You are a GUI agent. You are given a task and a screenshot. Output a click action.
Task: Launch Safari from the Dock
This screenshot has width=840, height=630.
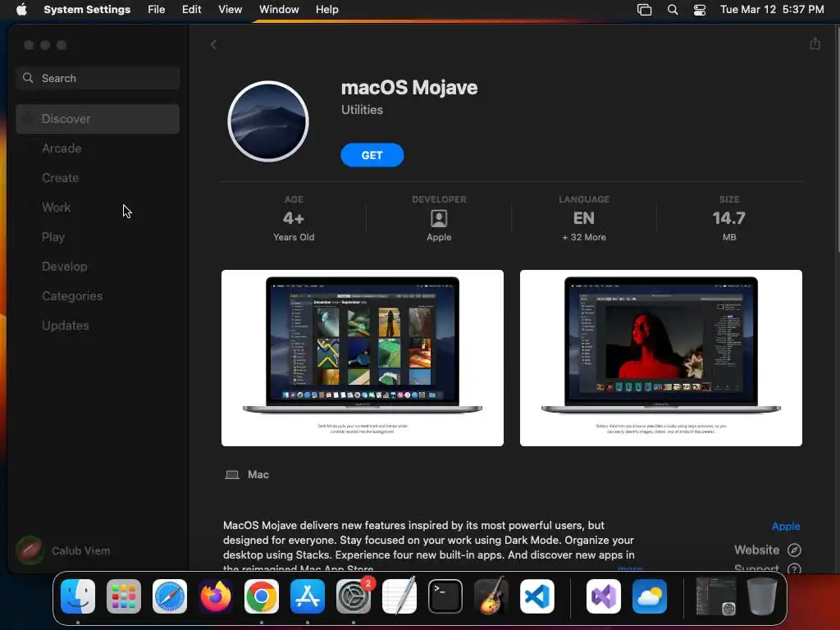[170, 596]
